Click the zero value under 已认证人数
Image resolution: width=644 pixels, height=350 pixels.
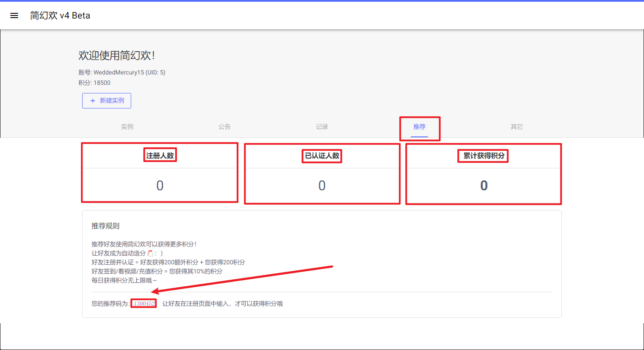tap(322, 186)
